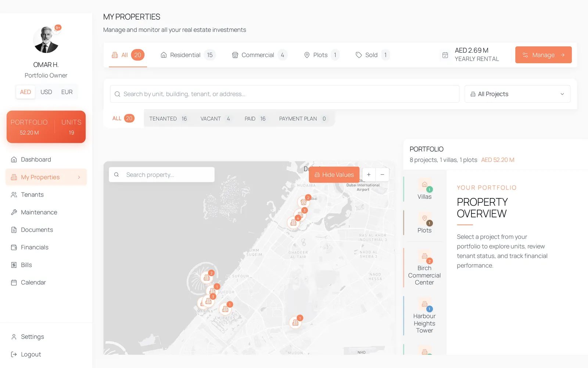Click the map Search property field
The width and height of the screenshot is (588, 368).
pyautogui.click(x=162, y=175)
